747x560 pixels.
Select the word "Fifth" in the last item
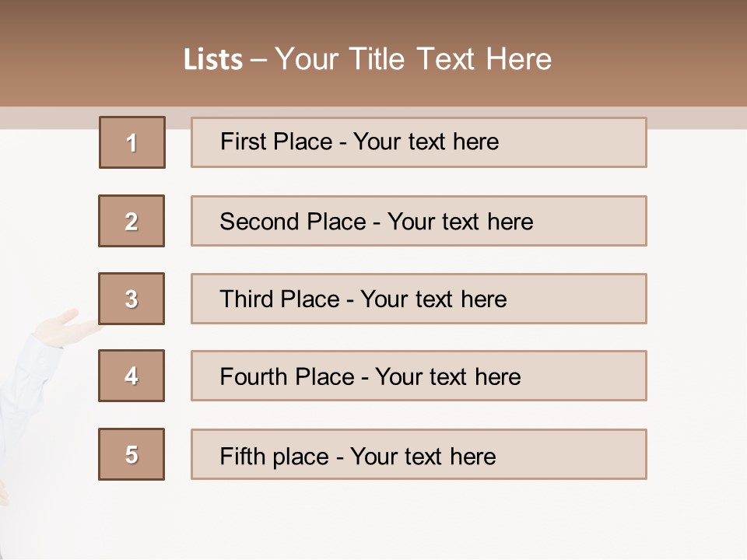(x=243, y=456)
